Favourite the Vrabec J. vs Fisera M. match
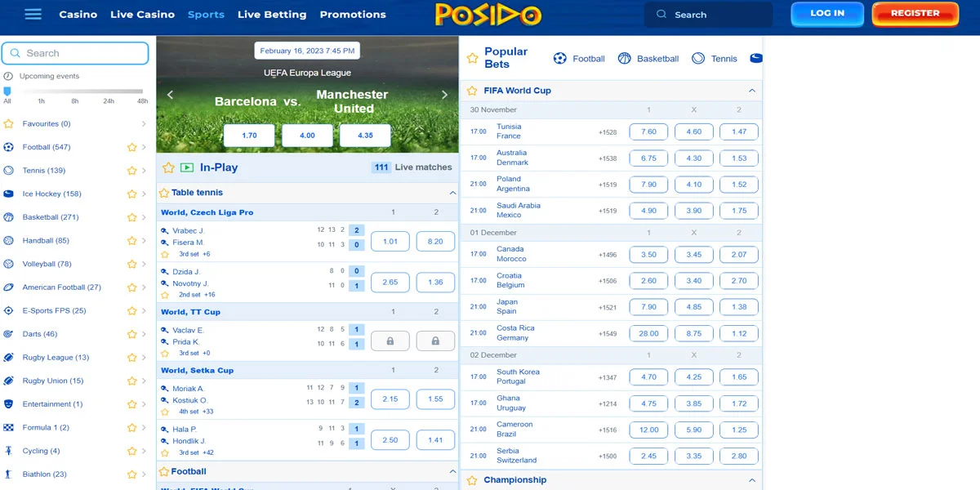980x490 pixels. (165, 254)
